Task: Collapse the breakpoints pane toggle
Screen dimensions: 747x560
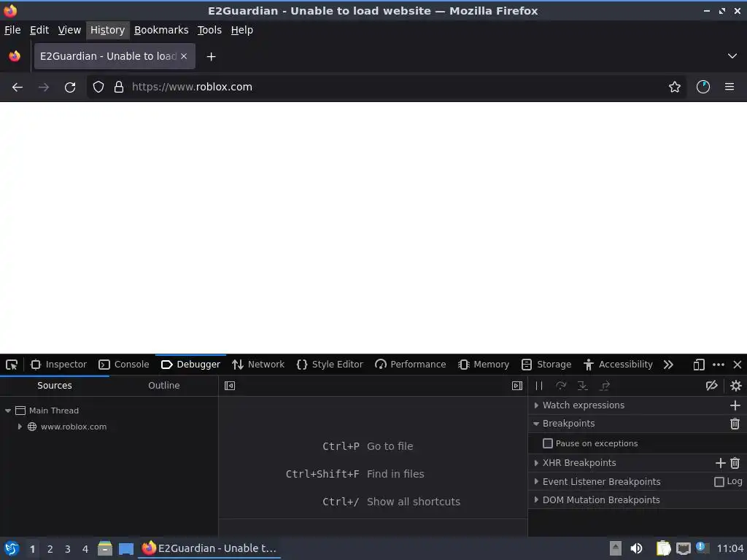Action: pyautogui.click(x=517, y=386)
